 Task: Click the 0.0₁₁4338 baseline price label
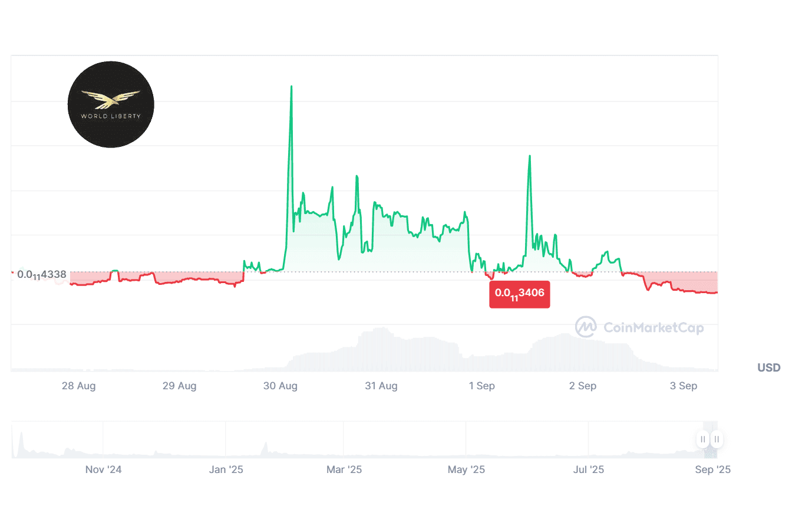41,274
